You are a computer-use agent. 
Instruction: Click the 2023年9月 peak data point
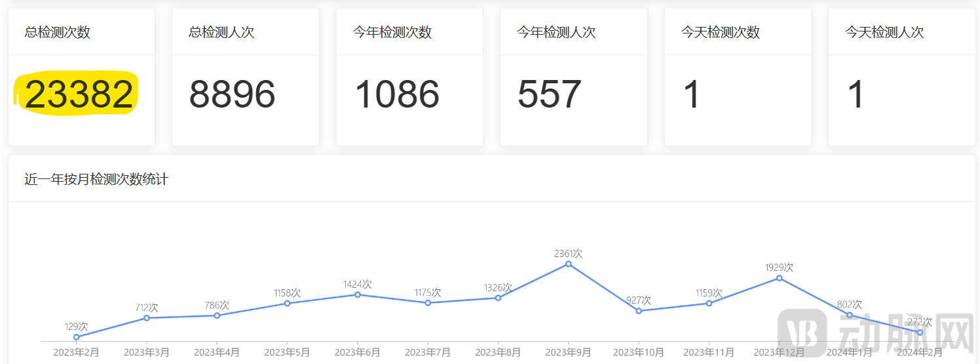[569, 264]
